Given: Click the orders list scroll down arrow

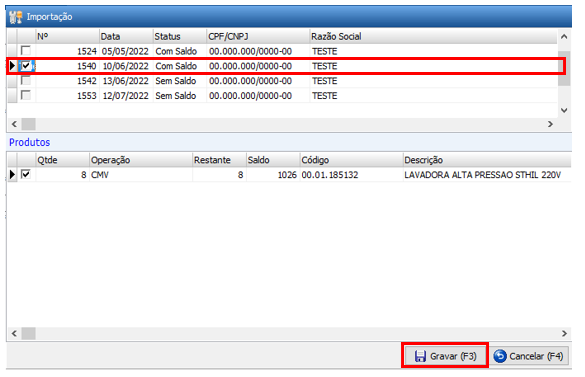Looking at the screenshot, I should 564,110.
